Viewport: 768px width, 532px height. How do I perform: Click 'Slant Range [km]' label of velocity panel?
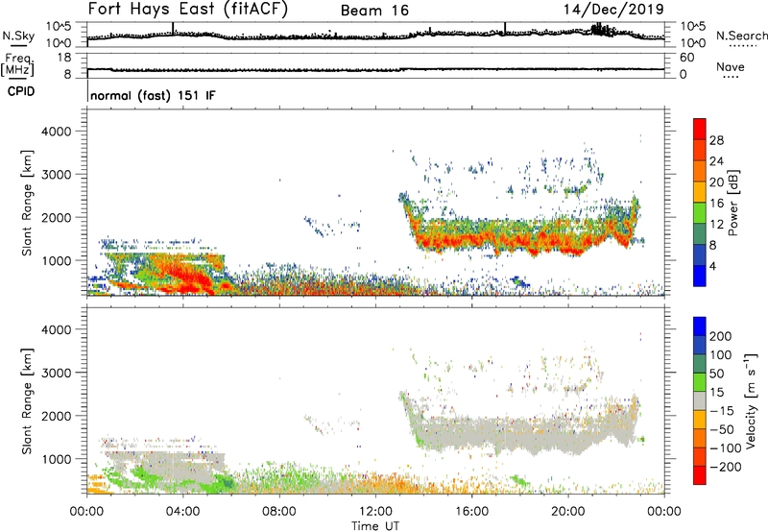pyautogui.click(x=27, y=400)
